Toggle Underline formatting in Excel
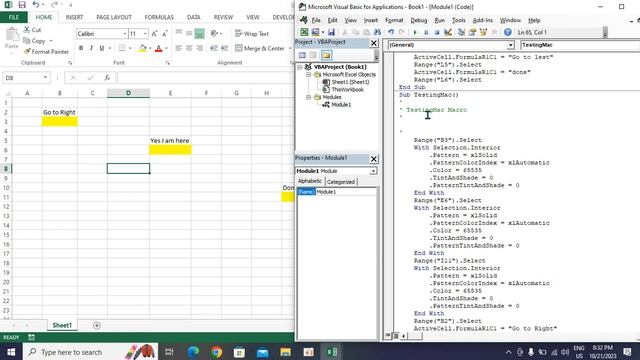This screenshot has width=640, height=360. click(x=102, y=48)
